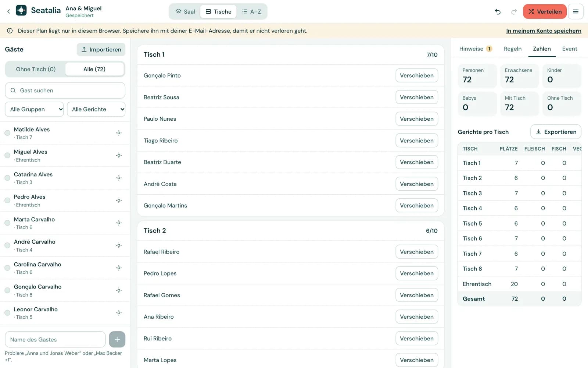The width and height of the screenshot is (588, 368).
Task: Click the Seatalia logo icon
Action: tap(21, 10)
